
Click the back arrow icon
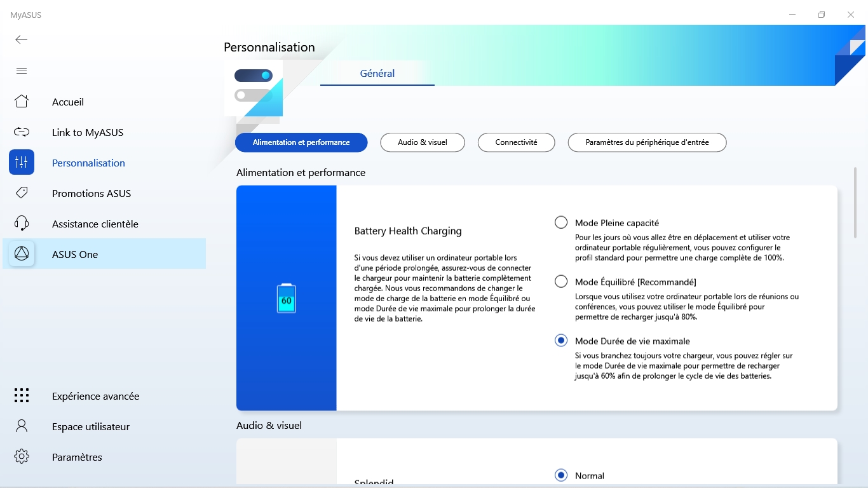click(22, 39)
